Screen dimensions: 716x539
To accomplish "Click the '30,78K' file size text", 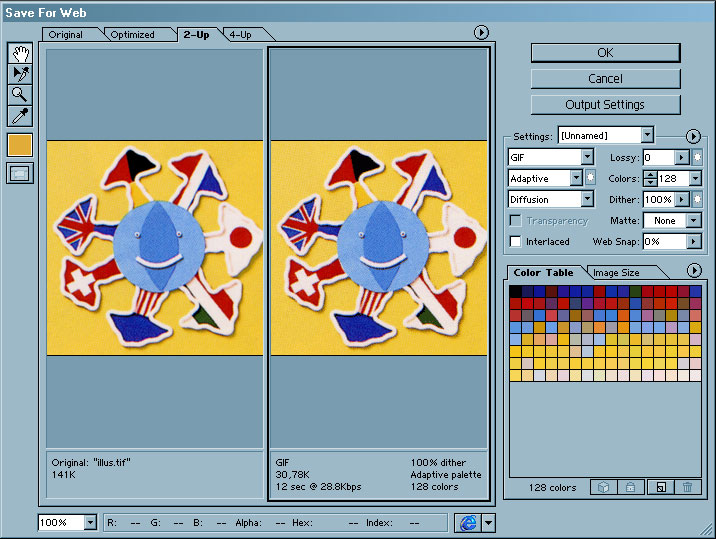I will (x=292, y=475).
